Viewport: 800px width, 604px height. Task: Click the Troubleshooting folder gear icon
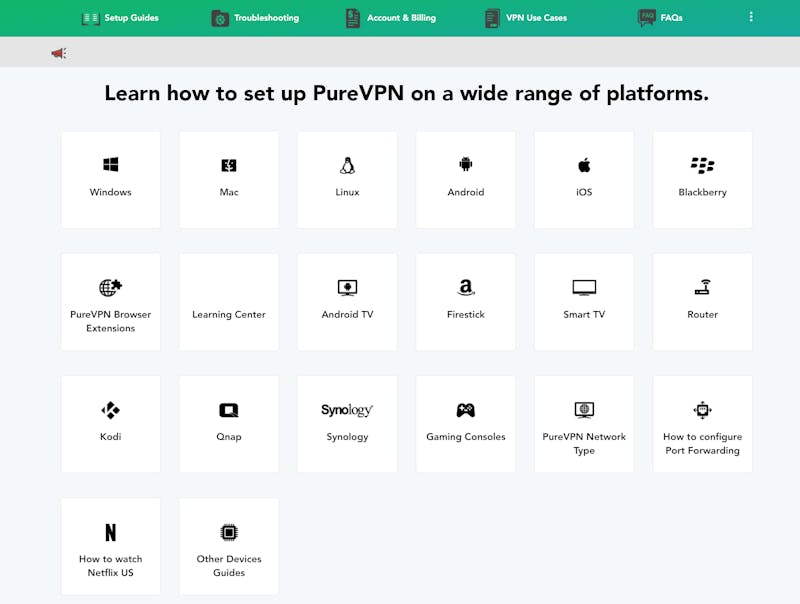[220, 18]
